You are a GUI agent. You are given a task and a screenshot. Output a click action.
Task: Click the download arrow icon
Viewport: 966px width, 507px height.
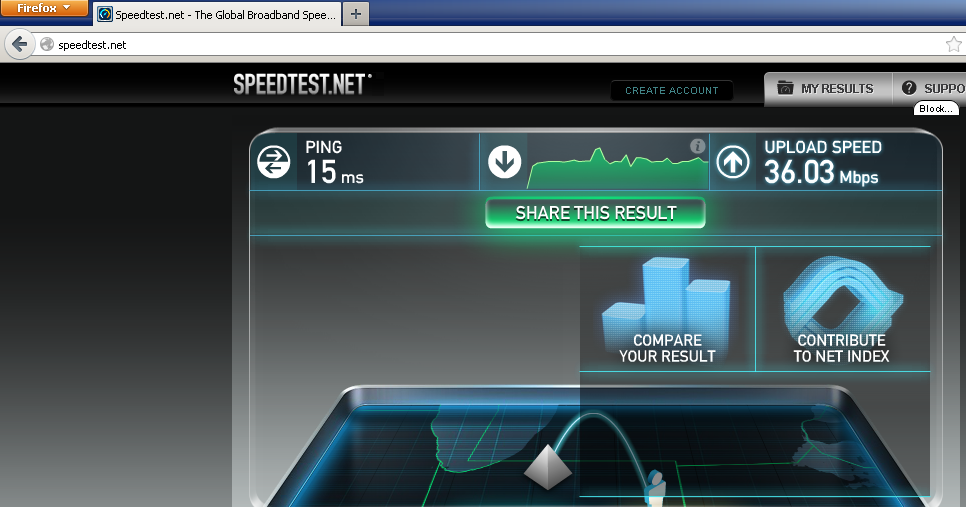505,162
